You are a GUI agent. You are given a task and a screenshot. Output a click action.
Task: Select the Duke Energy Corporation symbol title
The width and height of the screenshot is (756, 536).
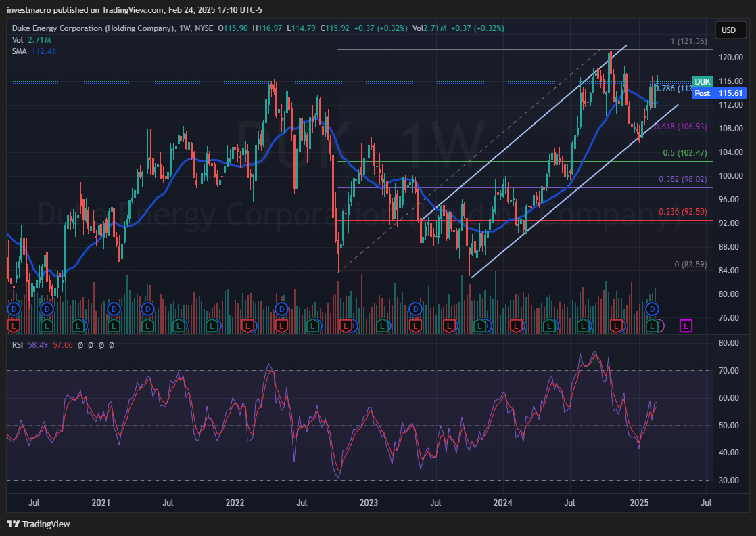93,28
